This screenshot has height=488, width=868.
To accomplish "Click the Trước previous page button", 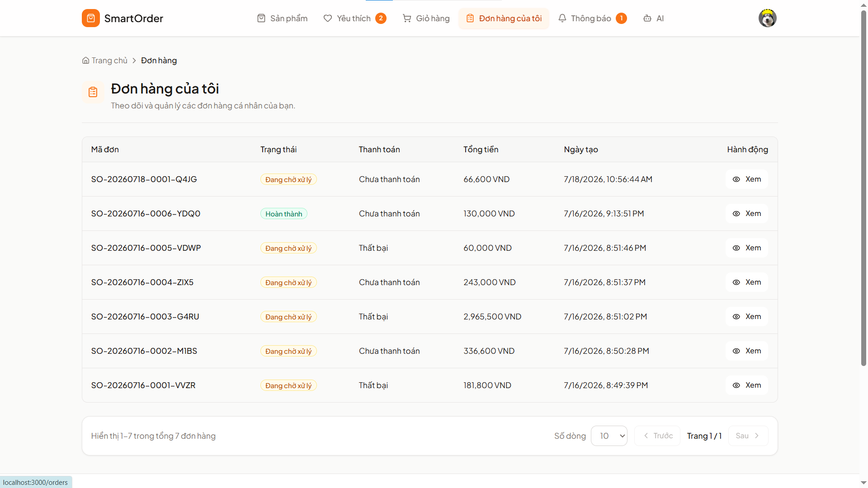I will point(657,436).
